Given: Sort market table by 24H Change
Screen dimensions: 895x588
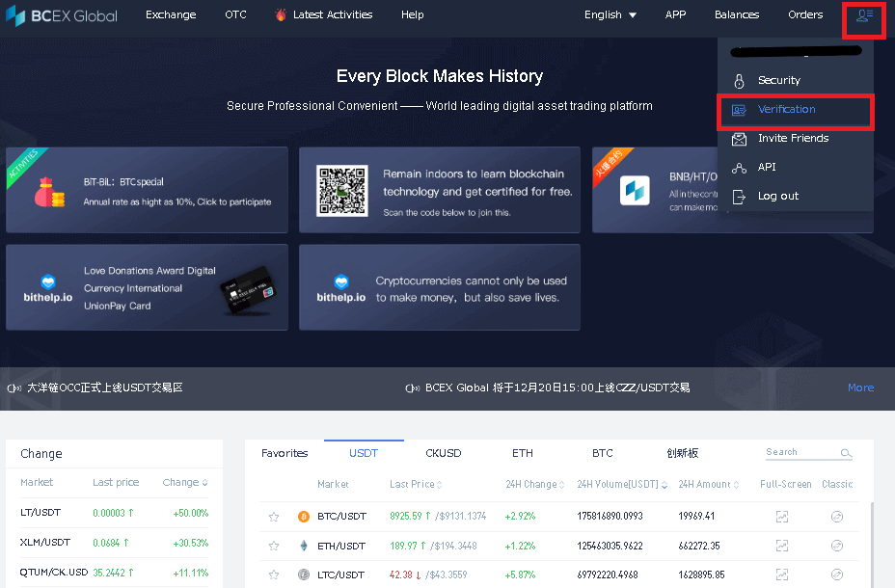Looking at the screenshot, I should click(535, 484).
